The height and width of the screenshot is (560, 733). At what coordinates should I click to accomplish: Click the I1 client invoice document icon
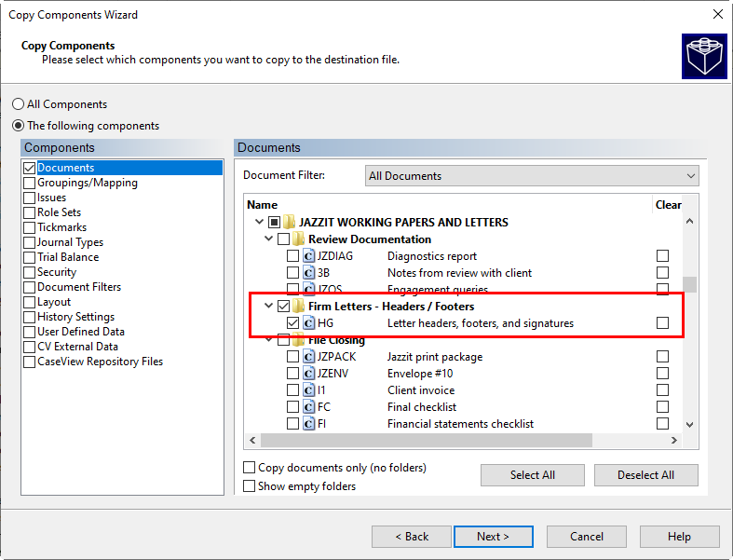[x=308, y=390]
